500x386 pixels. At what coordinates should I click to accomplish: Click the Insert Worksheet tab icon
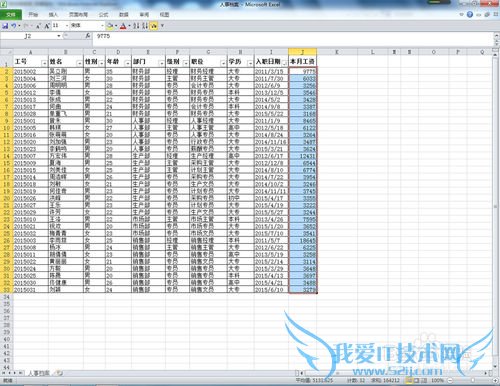point(59,373)
